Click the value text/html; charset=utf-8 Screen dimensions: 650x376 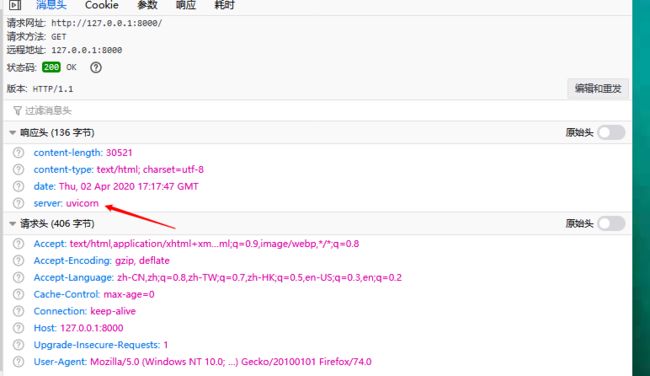[x=150, y=170]
